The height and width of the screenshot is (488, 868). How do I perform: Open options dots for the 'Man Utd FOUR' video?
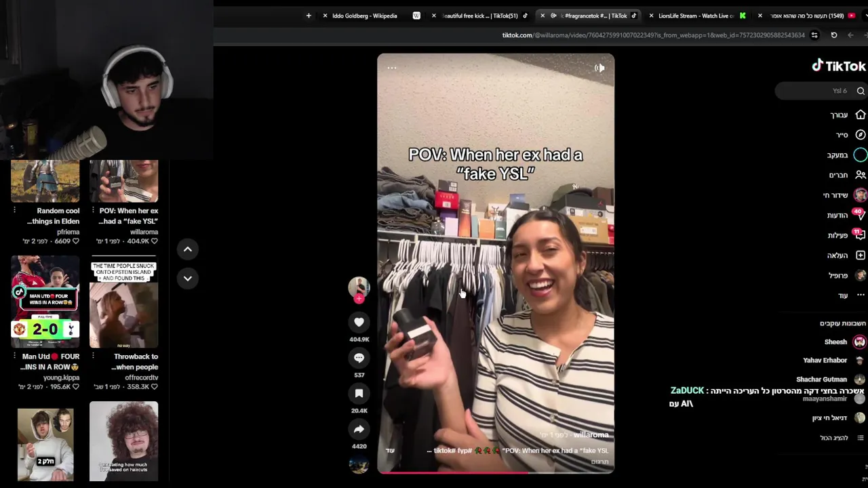point(14,356)
